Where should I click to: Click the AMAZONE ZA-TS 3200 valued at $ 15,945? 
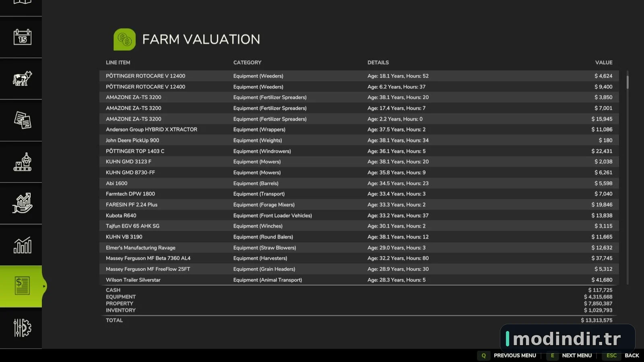[x=359, y=119]
